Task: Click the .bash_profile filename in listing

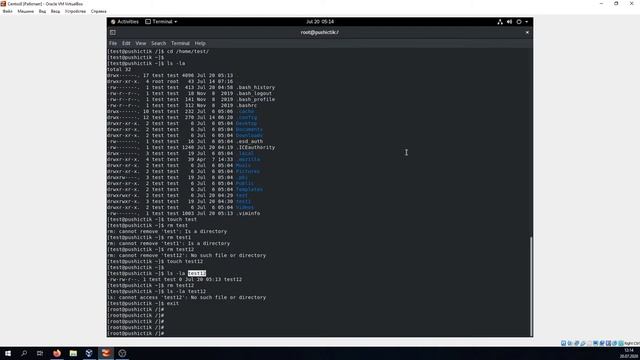Action: [256, 99]
